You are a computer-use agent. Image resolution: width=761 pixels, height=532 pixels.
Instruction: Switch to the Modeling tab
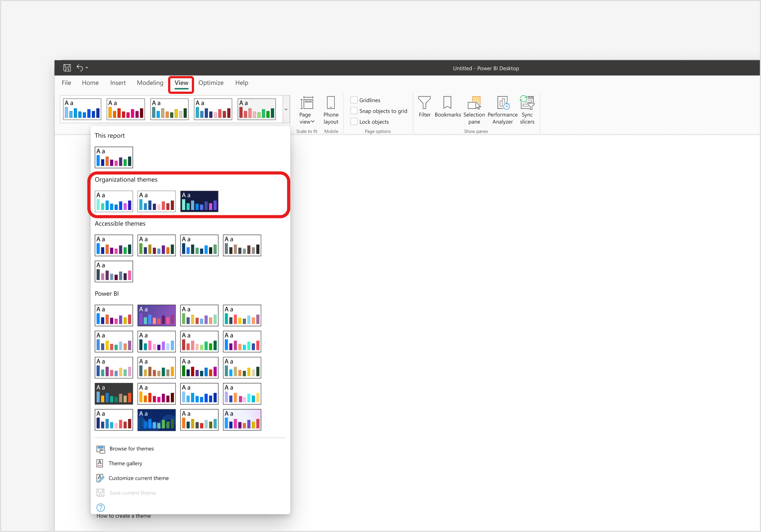(x=150, y=83)
